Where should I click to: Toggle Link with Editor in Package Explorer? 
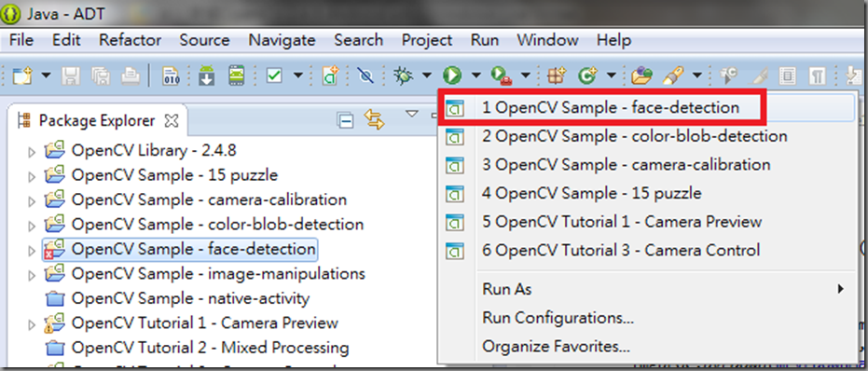[374, 120]
